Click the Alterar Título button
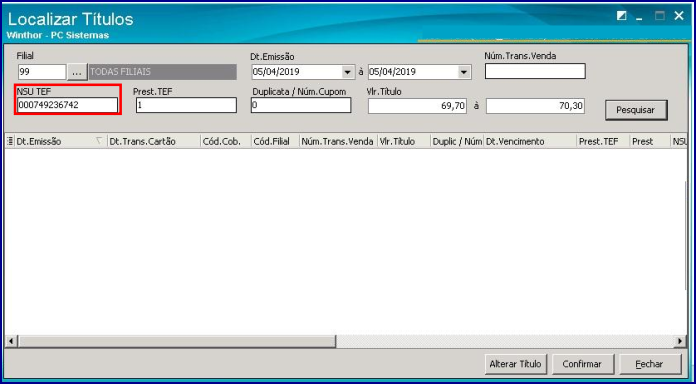Viewport: 696px width, 384px height. coord(515,364)
